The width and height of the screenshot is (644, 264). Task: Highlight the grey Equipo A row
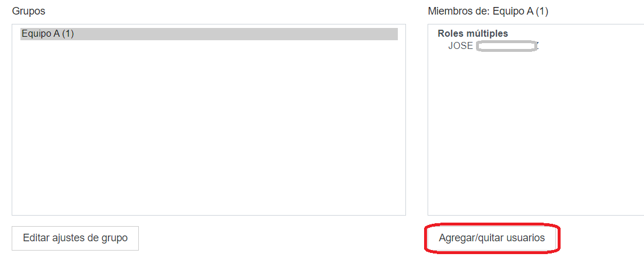[x=209, y=34]
